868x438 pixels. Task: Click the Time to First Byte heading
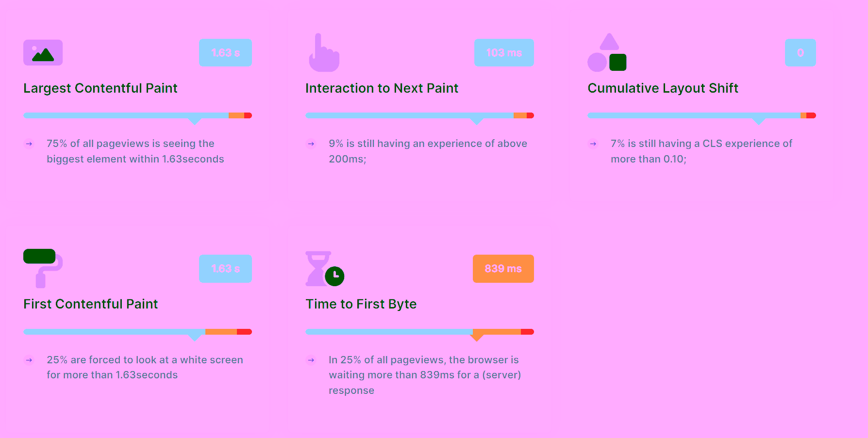361,304
